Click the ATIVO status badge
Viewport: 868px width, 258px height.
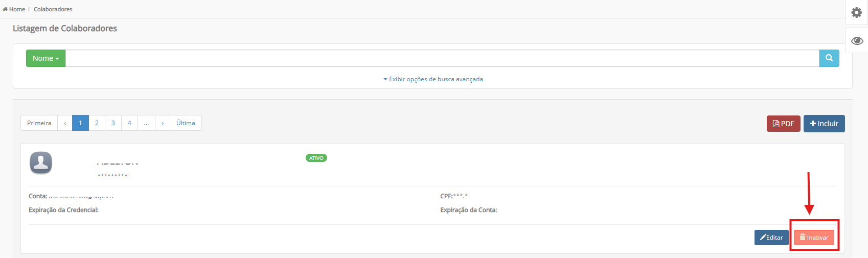coord(316,158)
